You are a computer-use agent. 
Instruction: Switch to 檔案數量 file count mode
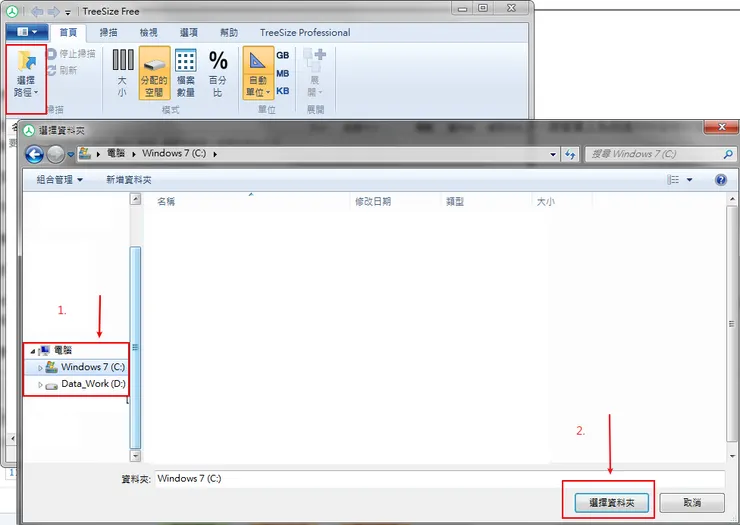[x=185, y=73]
